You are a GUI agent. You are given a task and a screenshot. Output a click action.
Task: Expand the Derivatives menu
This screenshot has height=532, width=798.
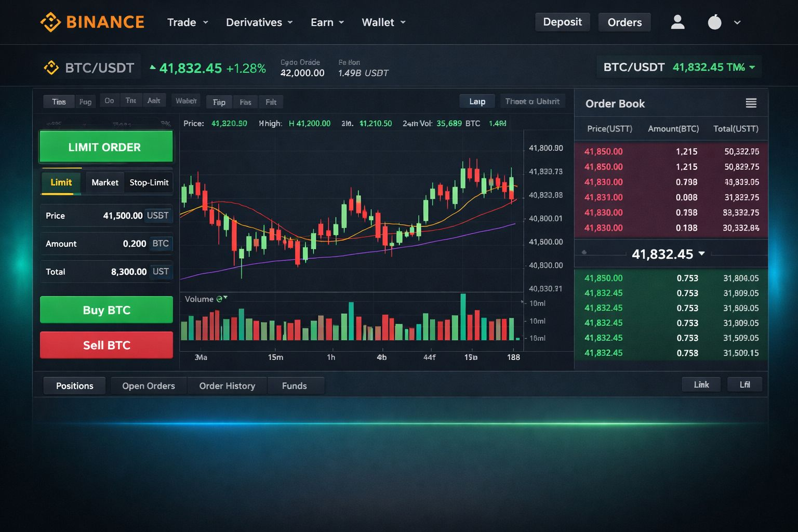[x=259, y=22]
